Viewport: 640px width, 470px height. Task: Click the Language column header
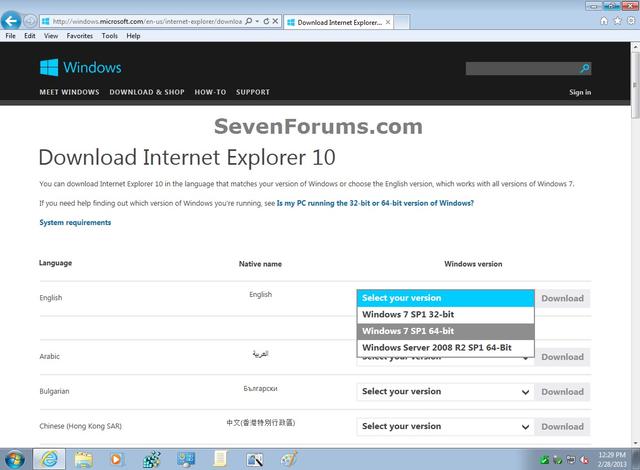point(56,263)
